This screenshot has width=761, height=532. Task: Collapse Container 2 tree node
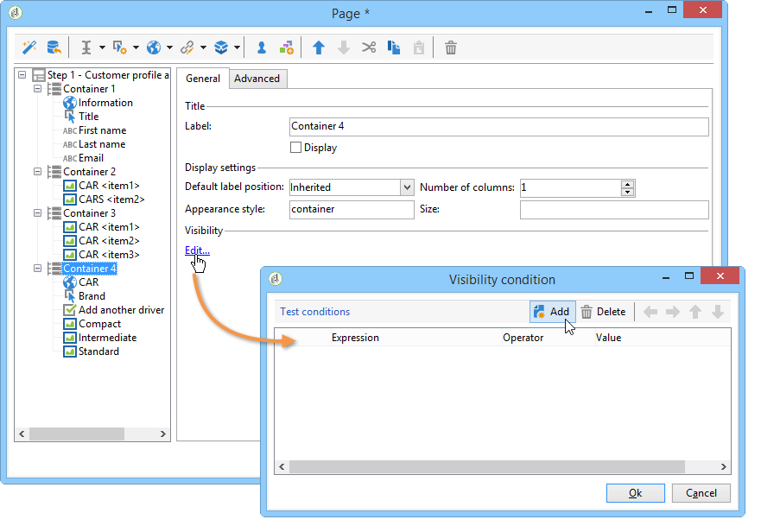(x=37, y=172)
